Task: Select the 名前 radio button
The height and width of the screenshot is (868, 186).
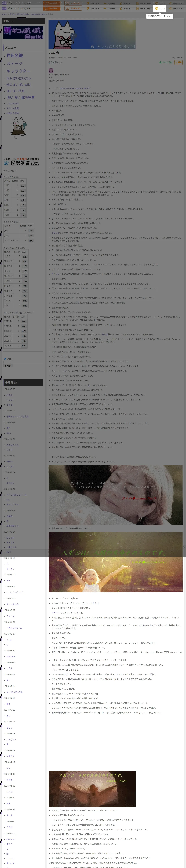Action: click(5, 359)
